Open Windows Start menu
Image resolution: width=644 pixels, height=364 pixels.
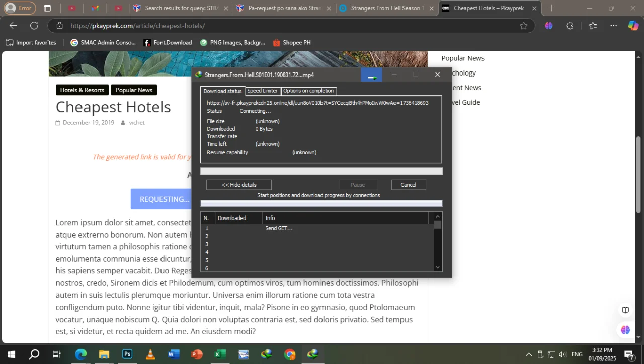pos(11,354)
